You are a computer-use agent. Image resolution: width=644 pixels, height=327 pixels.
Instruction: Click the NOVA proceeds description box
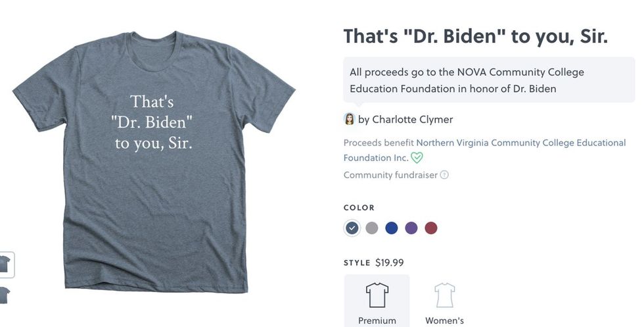coord(489,80)
